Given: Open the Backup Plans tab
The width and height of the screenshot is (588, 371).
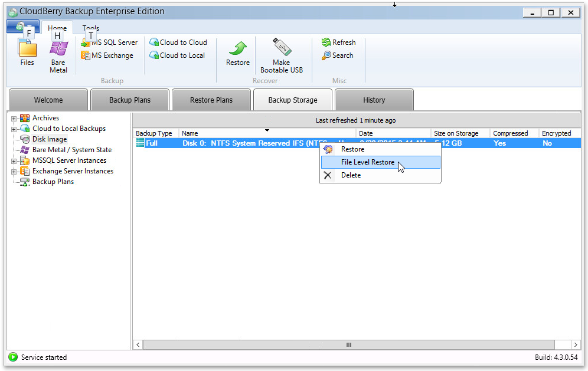Looking at the screenshot, I should [x=130, y=100].
